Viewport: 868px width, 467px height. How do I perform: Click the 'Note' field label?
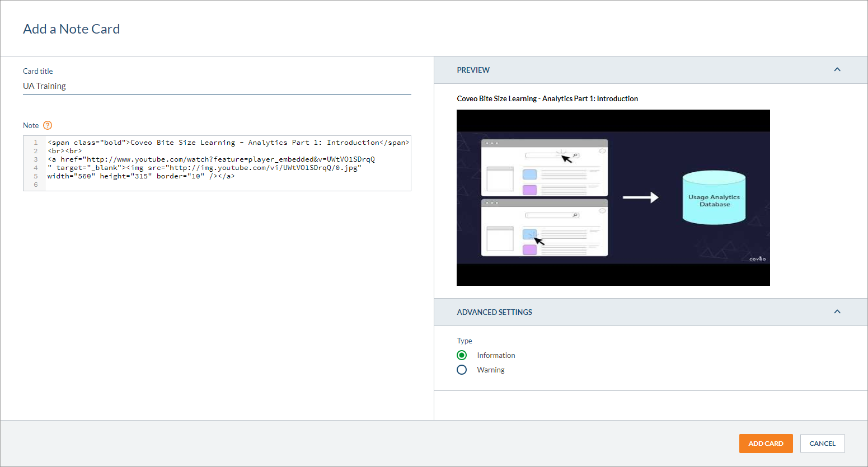[x=31, y=125]
